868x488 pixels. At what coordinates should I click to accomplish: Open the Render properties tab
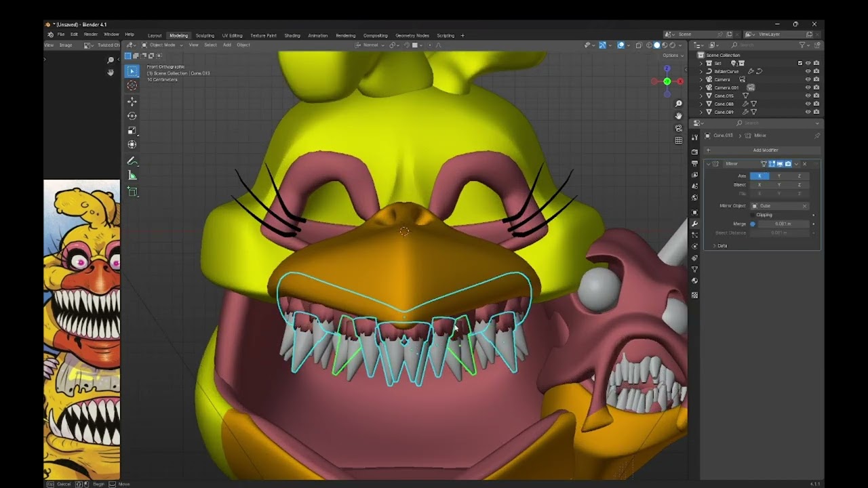point(694,152)
